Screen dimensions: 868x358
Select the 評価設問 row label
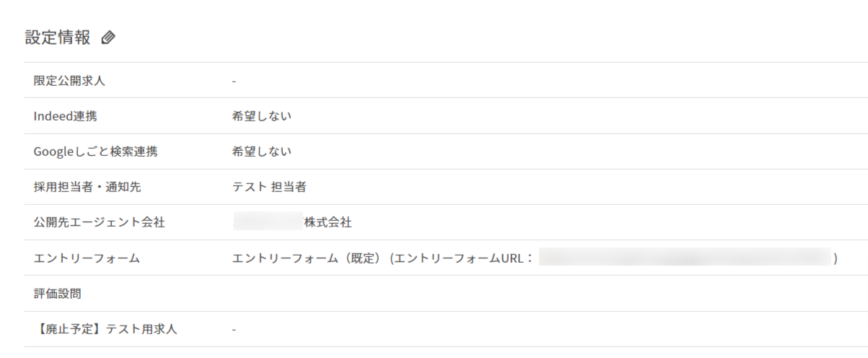pos(57,294)
